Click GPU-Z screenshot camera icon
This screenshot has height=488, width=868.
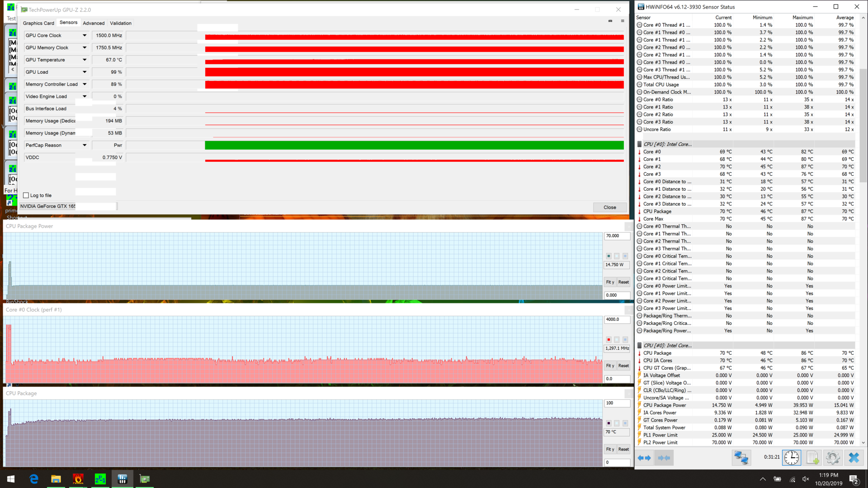tap(610, 21)
